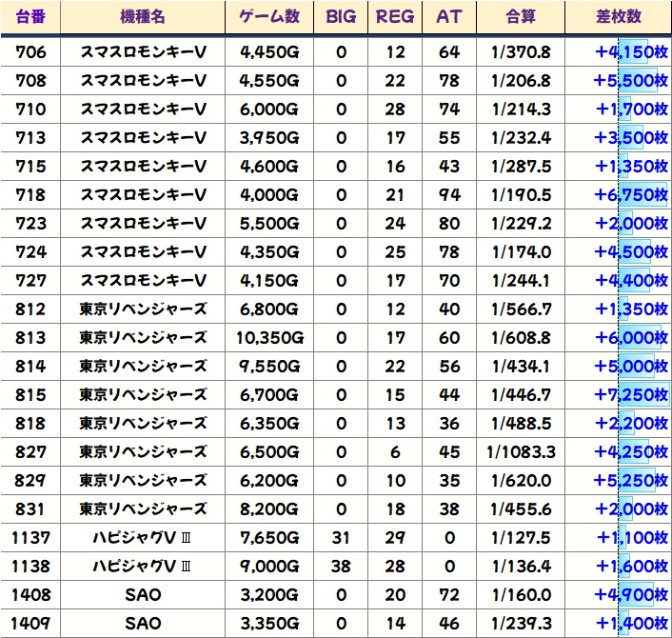Click the +1,400枚 value for machine 1409
This screenshot has width=672, height=638.
[630, 624]
